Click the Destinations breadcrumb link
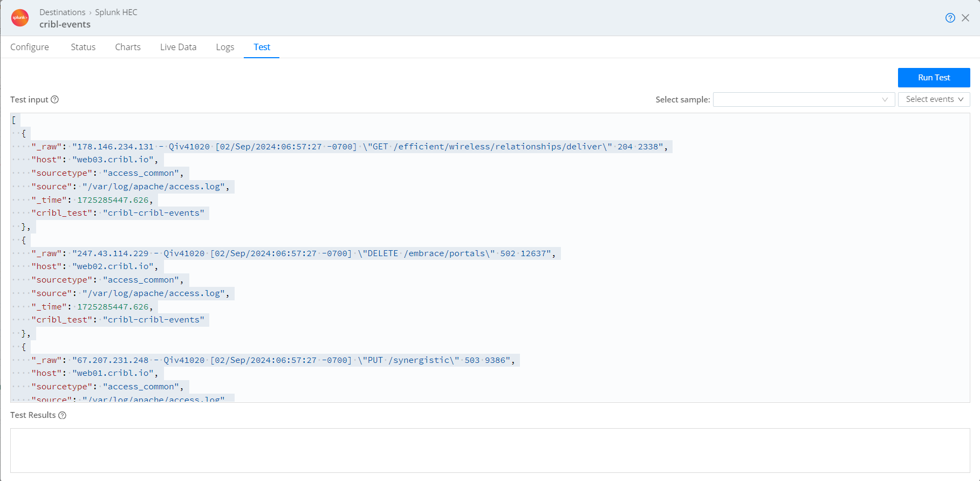 point(62,12)
